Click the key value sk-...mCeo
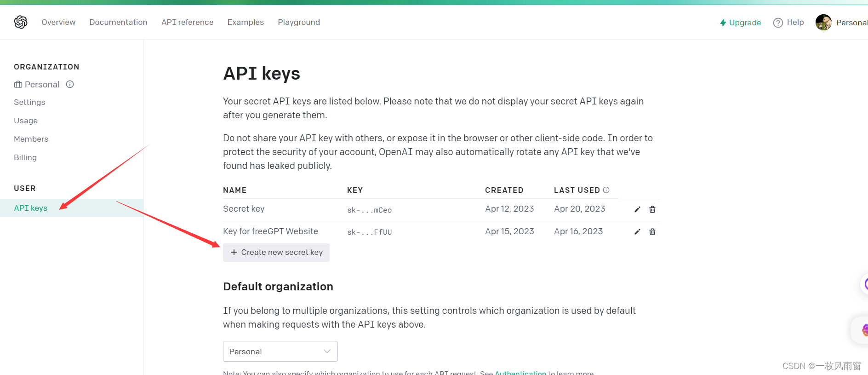868x375 pixels. coord(369,210)
